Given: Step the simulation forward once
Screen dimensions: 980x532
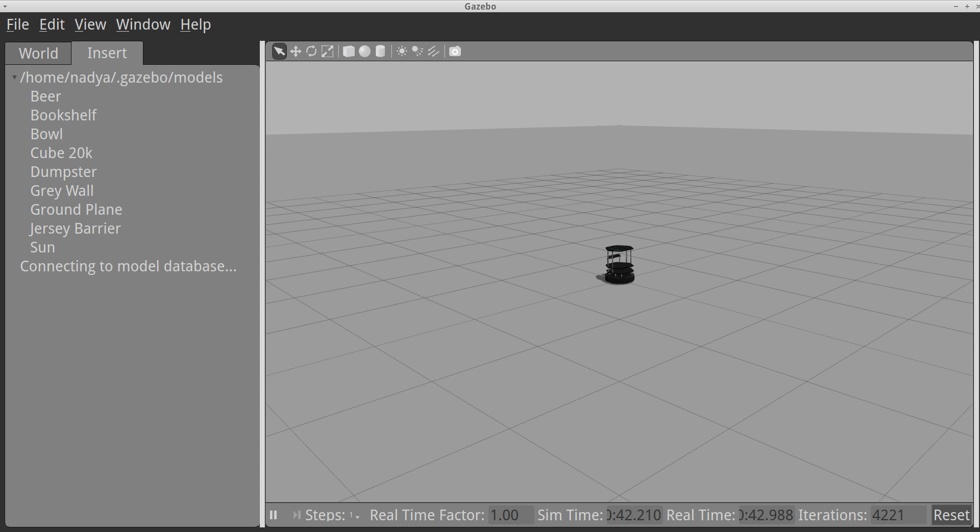Looking at the screenshot, I should (x=296, y=515).
